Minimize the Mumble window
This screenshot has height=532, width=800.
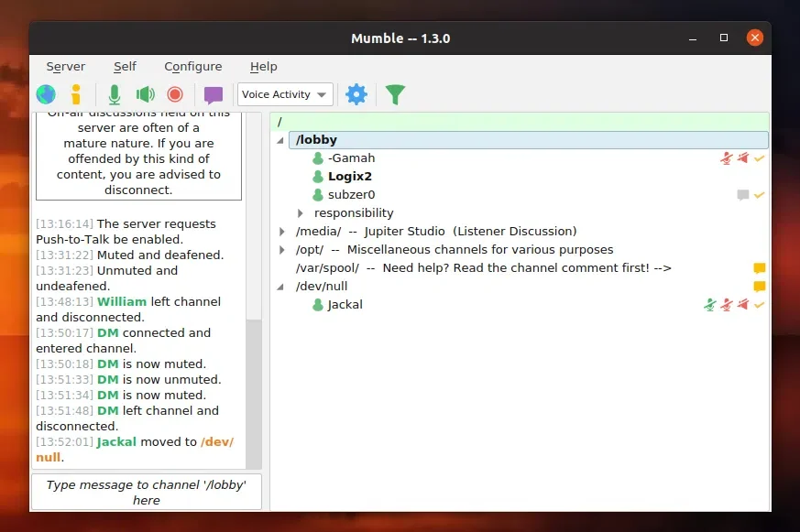click(693, 38)
